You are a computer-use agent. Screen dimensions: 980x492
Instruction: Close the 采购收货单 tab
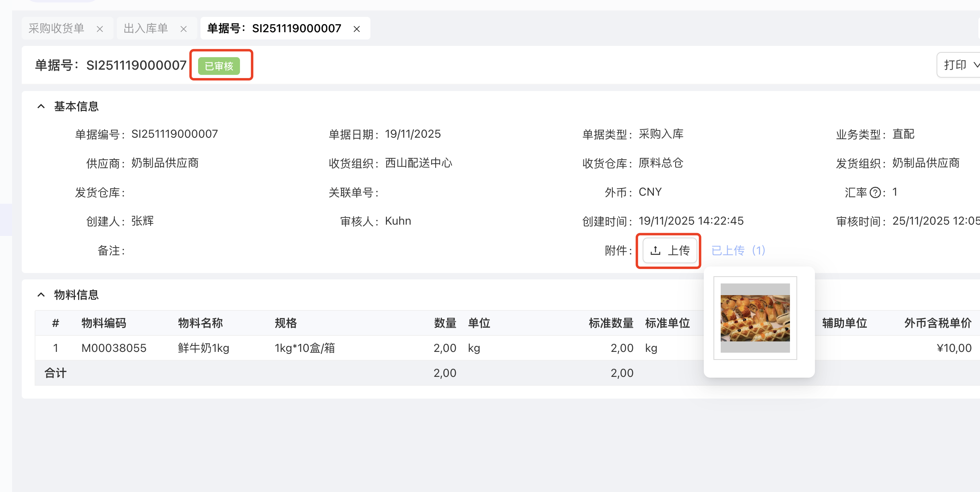click(x=100, y=29)
